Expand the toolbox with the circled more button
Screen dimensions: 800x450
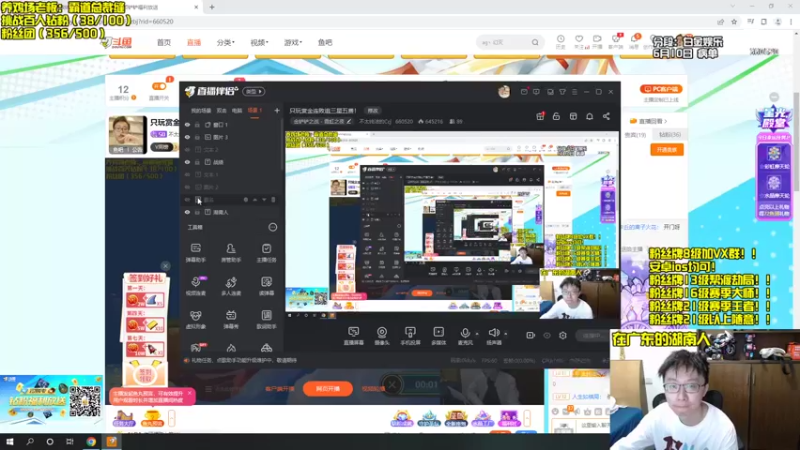pos(273,227)
